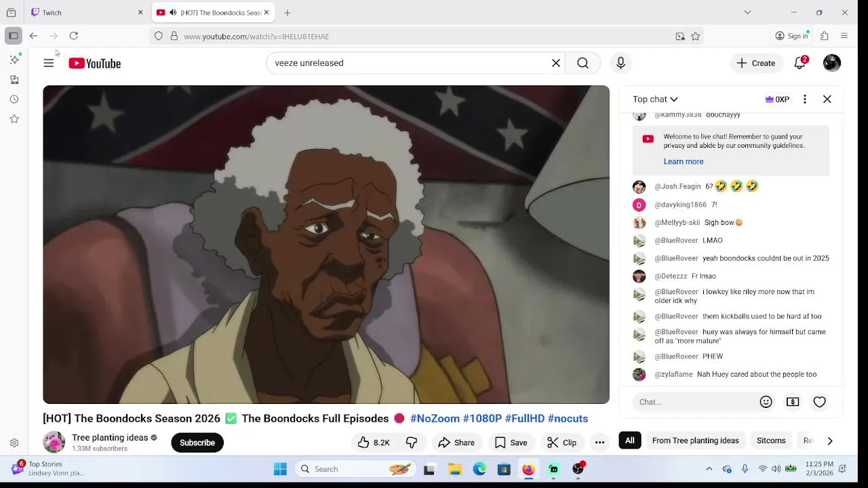
Task: Click the search magnifier button
Action: point(583,63)
